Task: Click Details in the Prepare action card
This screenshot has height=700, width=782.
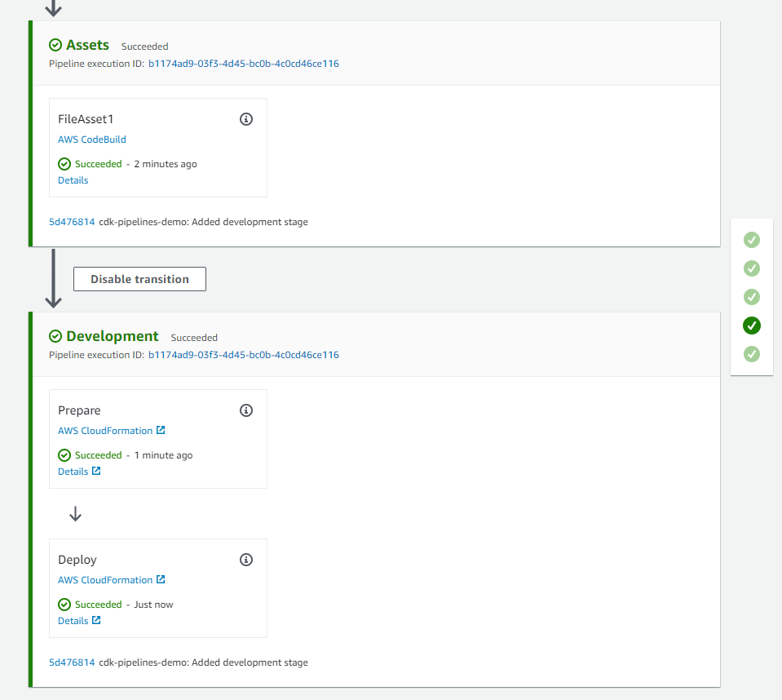Action: point(73,471)
